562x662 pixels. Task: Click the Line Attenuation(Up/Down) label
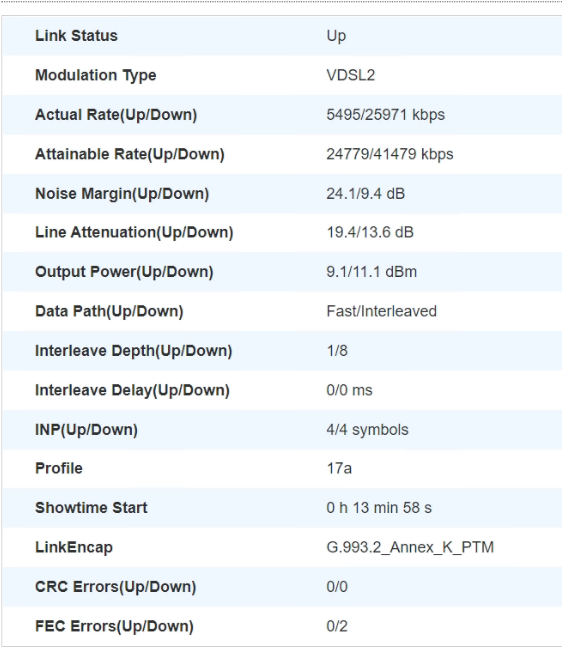coord(134,233)
